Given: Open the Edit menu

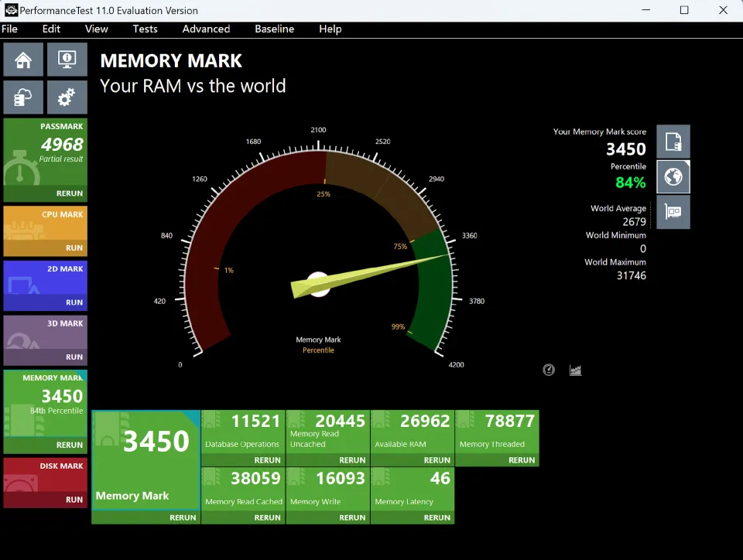Looking at the screenshot, I should [x=51, y=29].
